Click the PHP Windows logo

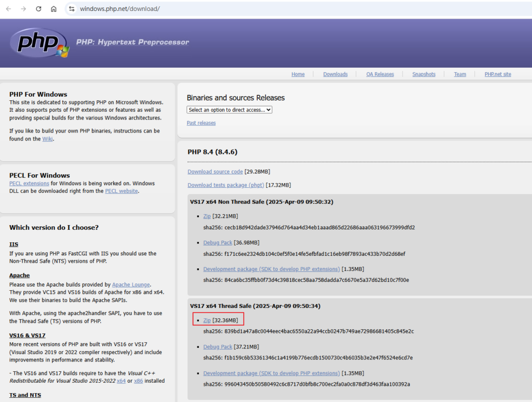tap(39, 43)
